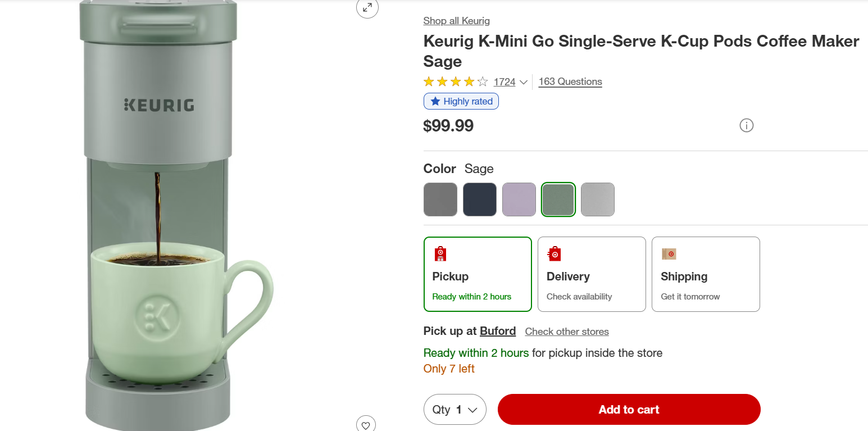This screenshot has width=868, height=431.
Task: Click the star rating display
Action: point(456,82)
